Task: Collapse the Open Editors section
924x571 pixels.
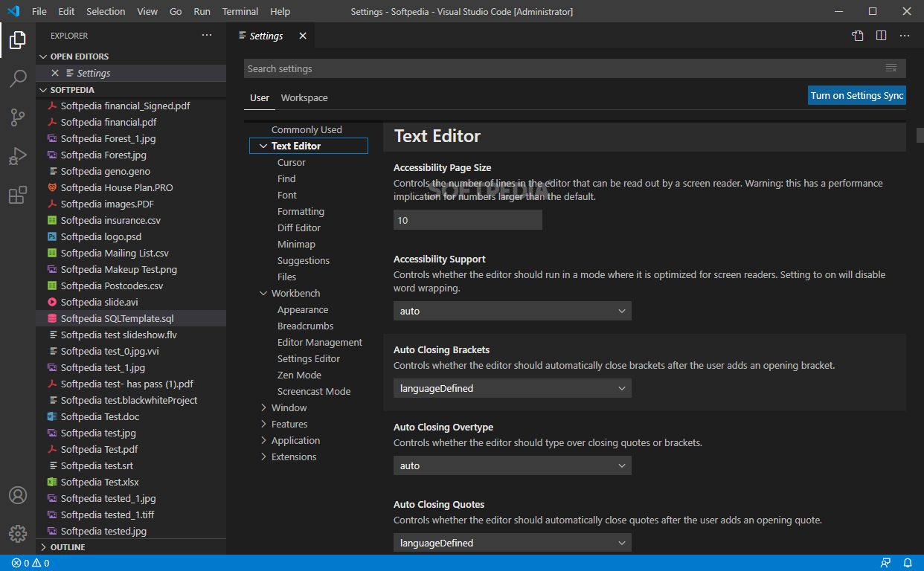Action: [x=131, y=57]
